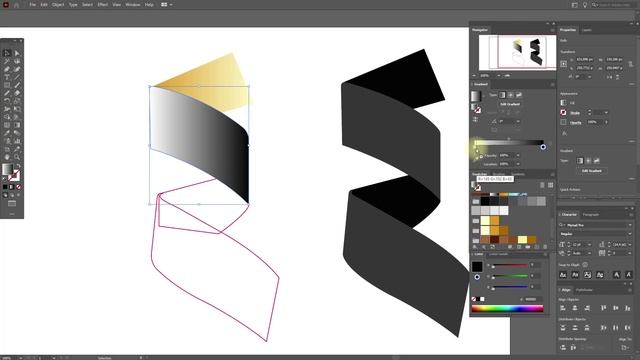The height and width of the screenshot is (360, 640).
Task: Select the Gradient tool in toolbar
Action: tap(17, 125)
